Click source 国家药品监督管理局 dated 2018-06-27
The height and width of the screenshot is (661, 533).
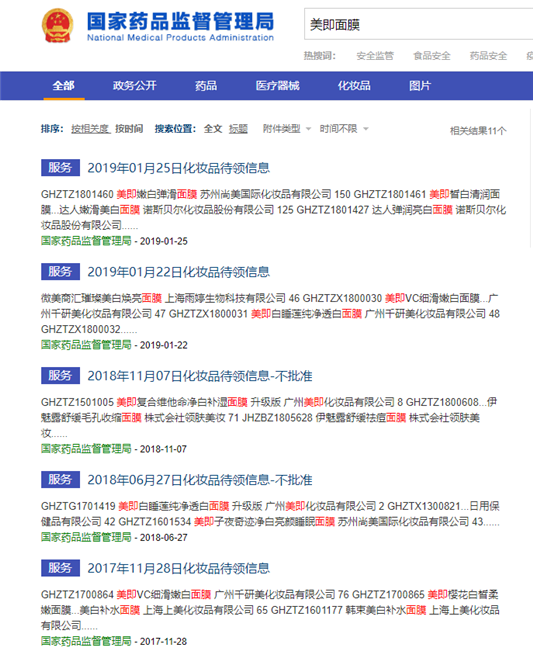tap(86, 537)
